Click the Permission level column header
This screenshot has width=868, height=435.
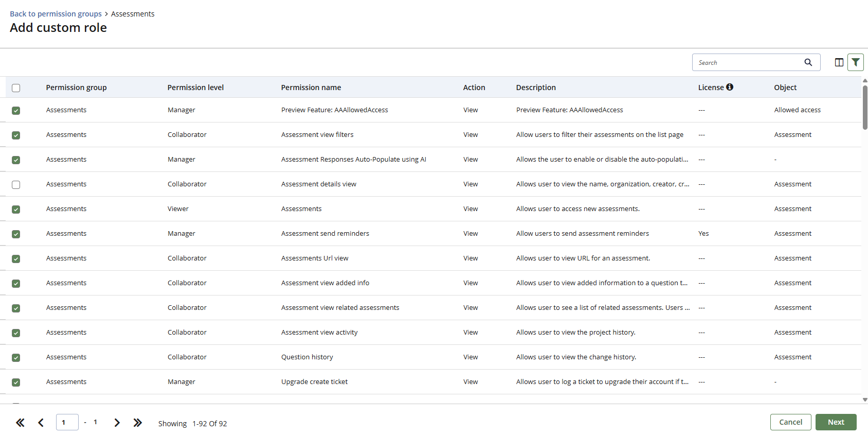click(x=195, y=88)
